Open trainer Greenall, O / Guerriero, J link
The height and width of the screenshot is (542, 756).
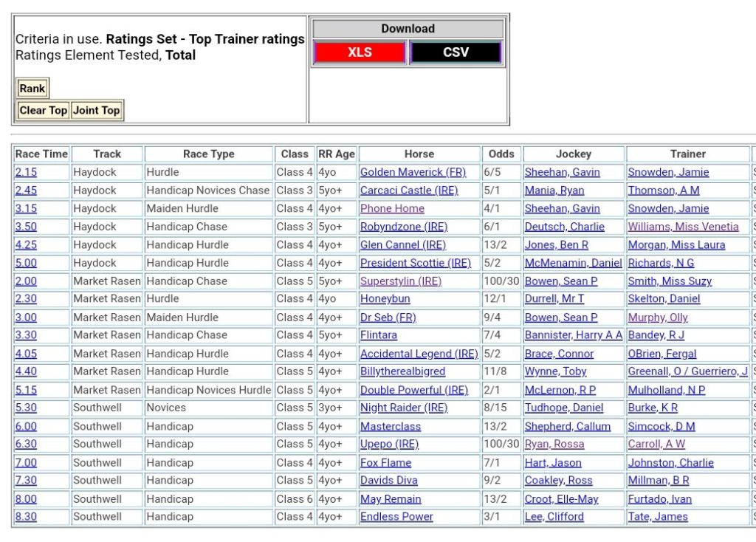point(687,371)
